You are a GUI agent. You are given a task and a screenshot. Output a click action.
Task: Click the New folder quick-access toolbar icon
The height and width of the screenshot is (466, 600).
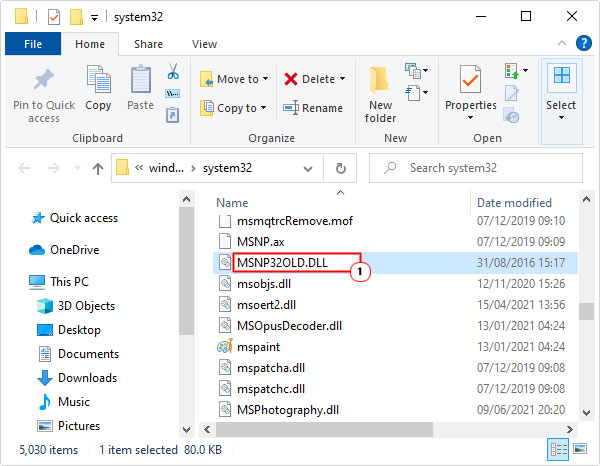(76, 17)
